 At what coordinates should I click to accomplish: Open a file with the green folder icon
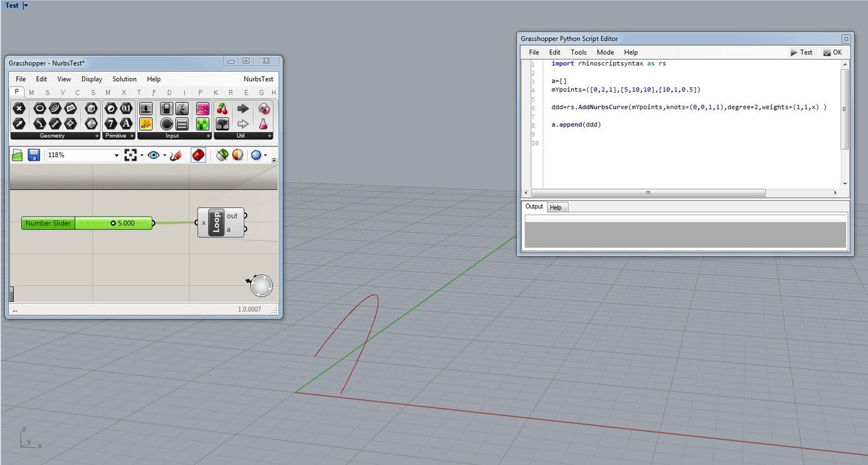[x=17, y=155]
